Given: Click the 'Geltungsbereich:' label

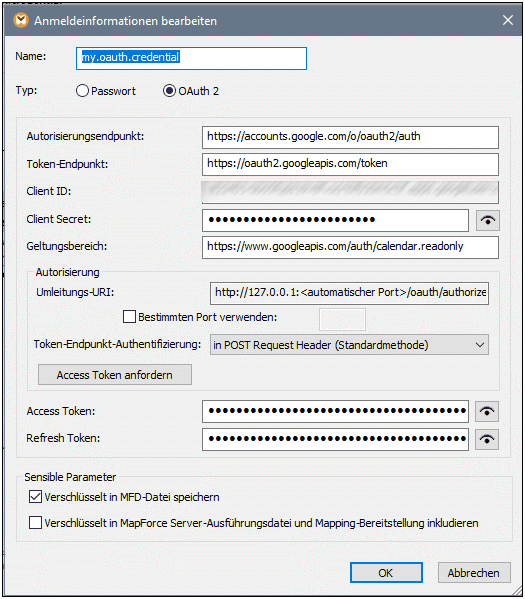Looking at the screenshot, I should pos(67,246).
